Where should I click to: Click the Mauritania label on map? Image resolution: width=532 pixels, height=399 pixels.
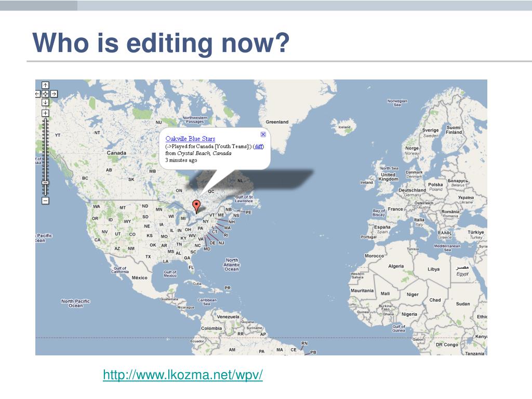(362, 290)
